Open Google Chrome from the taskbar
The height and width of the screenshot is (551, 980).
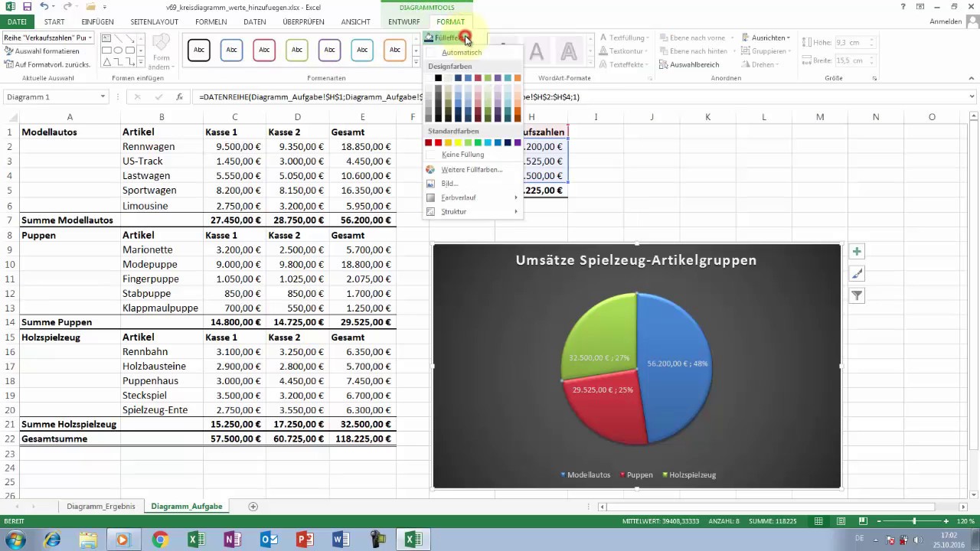pyautogui.click(x=160, y=540)
